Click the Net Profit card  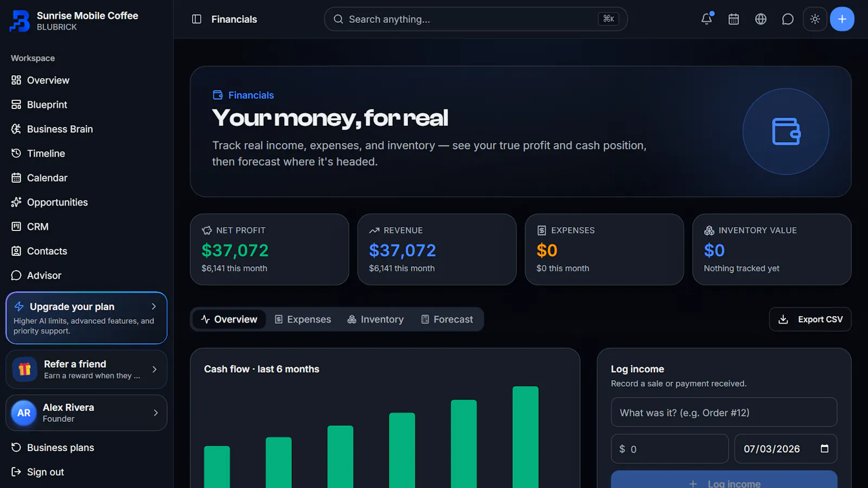[x=270, y=249]
